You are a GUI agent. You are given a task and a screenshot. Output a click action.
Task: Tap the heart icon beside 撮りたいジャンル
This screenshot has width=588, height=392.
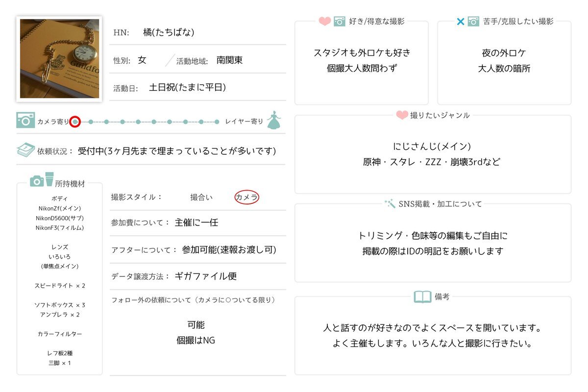402,115
